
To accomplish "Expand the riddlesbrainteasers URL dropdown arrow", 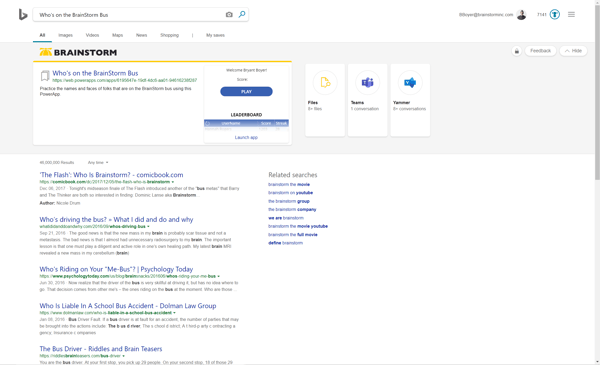I will (123, 356).
